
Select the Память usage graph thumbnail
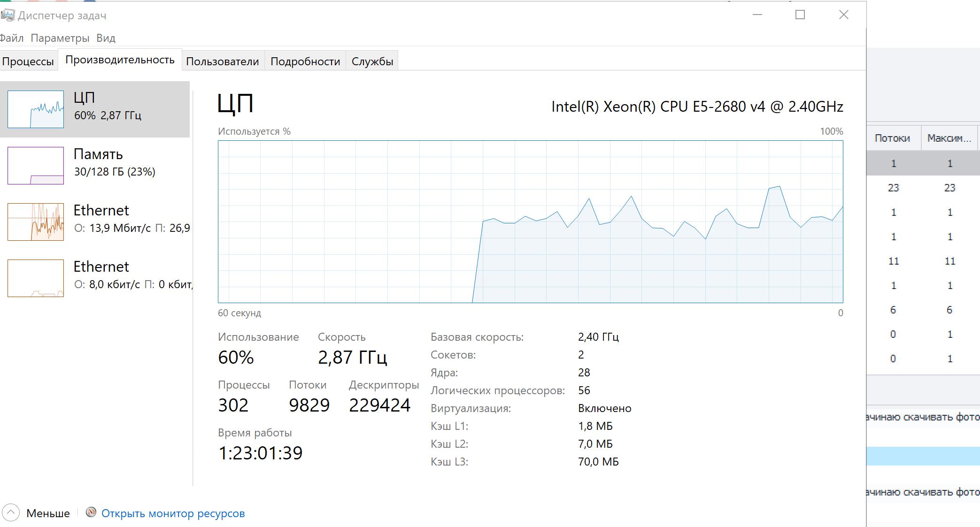[x=36, y=165]
